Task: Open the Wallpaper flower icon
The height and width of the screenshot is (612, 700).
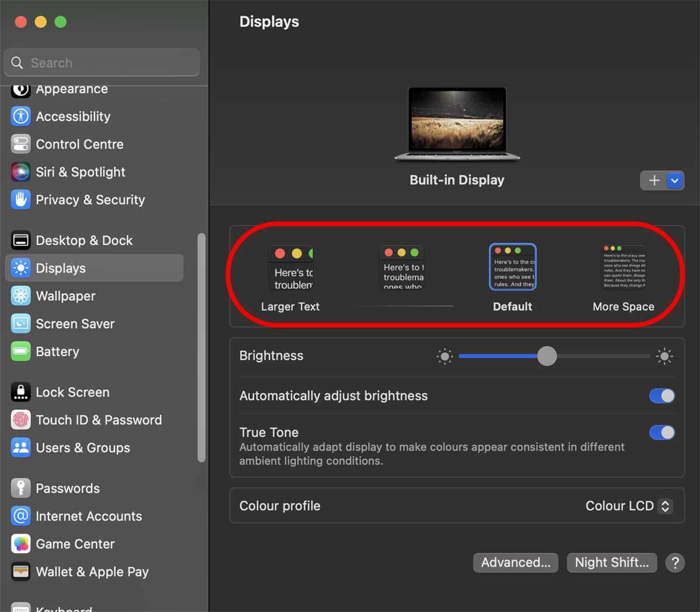Action: 21,296
